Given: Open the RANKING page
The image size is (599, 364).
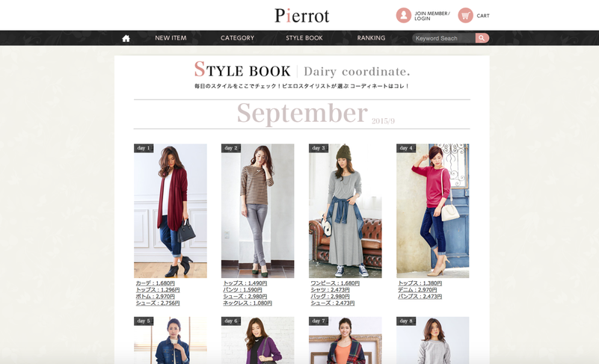Looking at the screenshot, I should [372, 38].
